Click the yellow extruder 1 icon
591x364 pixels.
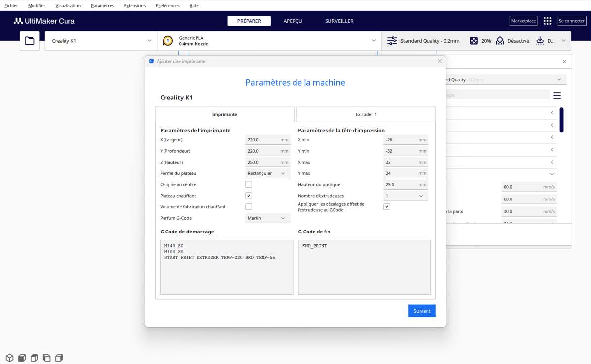(x=168, y=41)
